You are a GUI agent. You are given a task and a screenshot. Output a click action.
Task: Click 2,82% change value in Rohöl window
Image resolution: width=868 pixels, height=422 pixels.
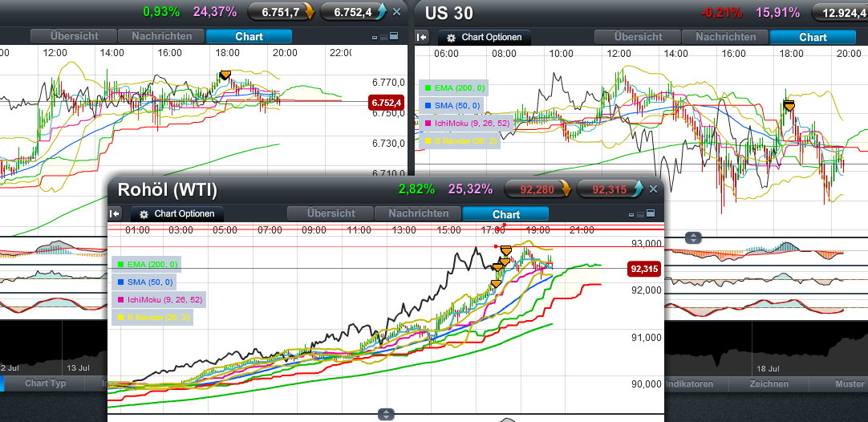[416, 189]
